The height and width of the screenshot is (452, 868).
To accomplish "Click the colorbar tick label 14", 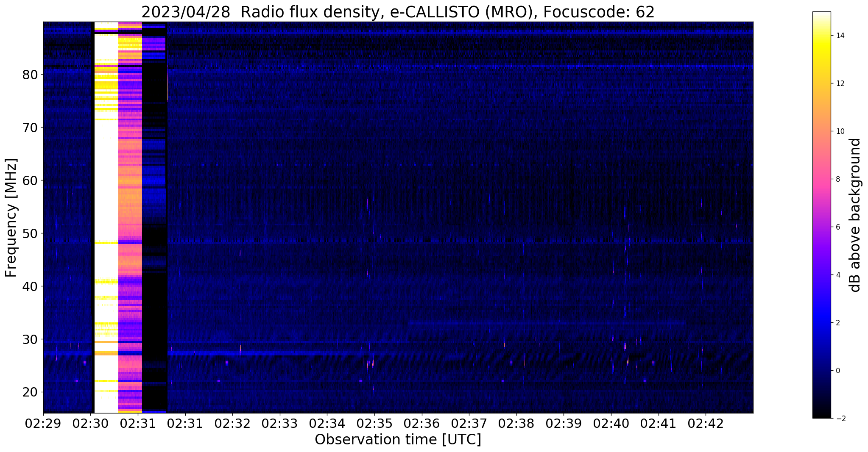I will coord(840,36).
